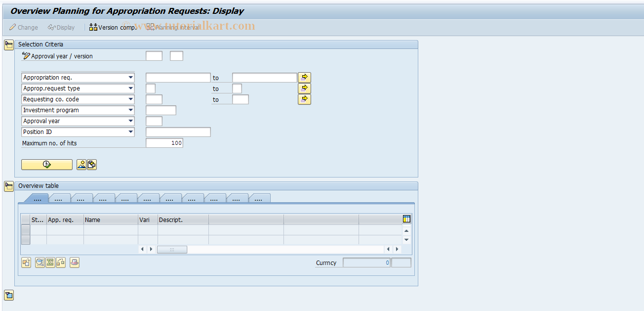Click the Approp.request type to-value field

tap(237, 89)
